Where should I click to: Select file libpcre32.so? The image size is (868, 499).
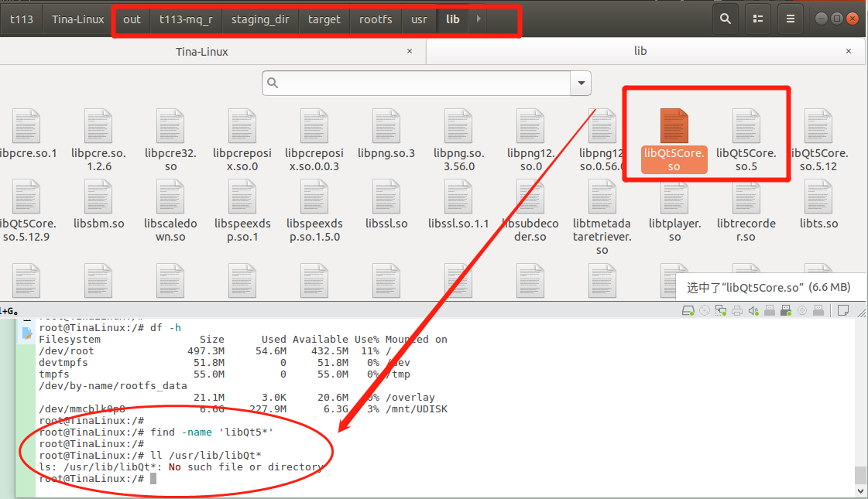pyautogui.click(x=170, y=141)
